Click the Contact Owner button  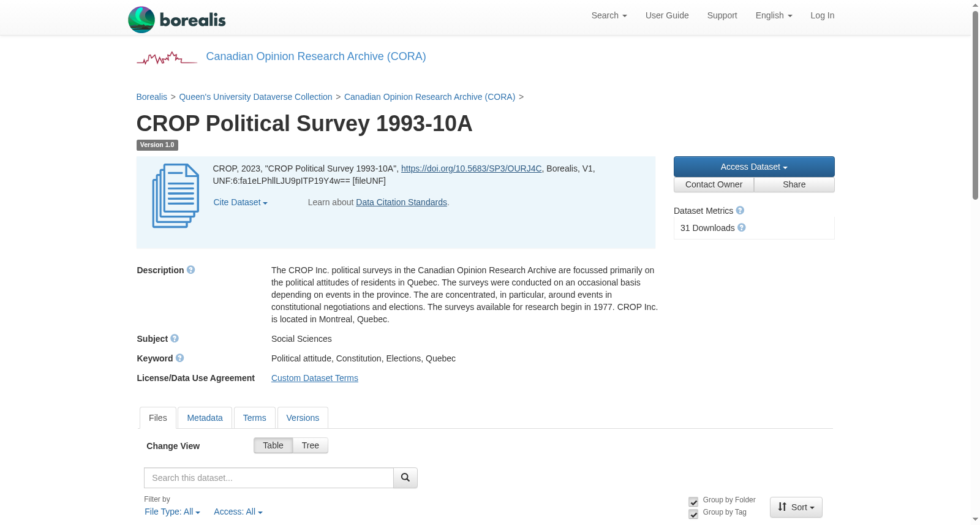pos(714,184)
